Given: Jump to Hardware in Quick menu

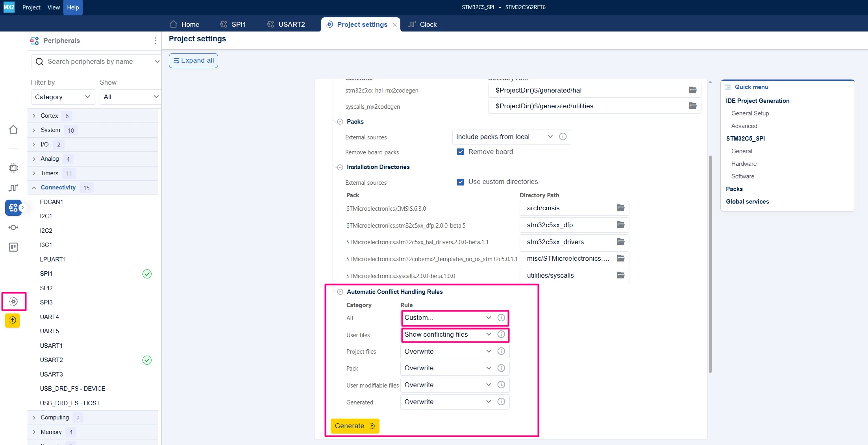Looking at the screenshot, I should coord(744,164).
